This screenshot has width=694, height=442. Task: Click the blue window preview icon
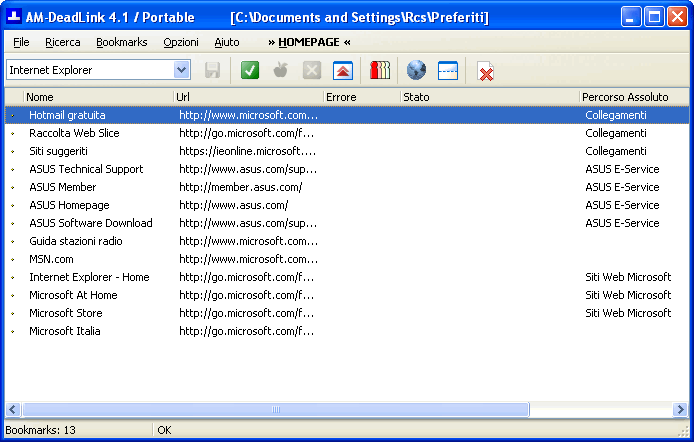click(x=447, y=70)
